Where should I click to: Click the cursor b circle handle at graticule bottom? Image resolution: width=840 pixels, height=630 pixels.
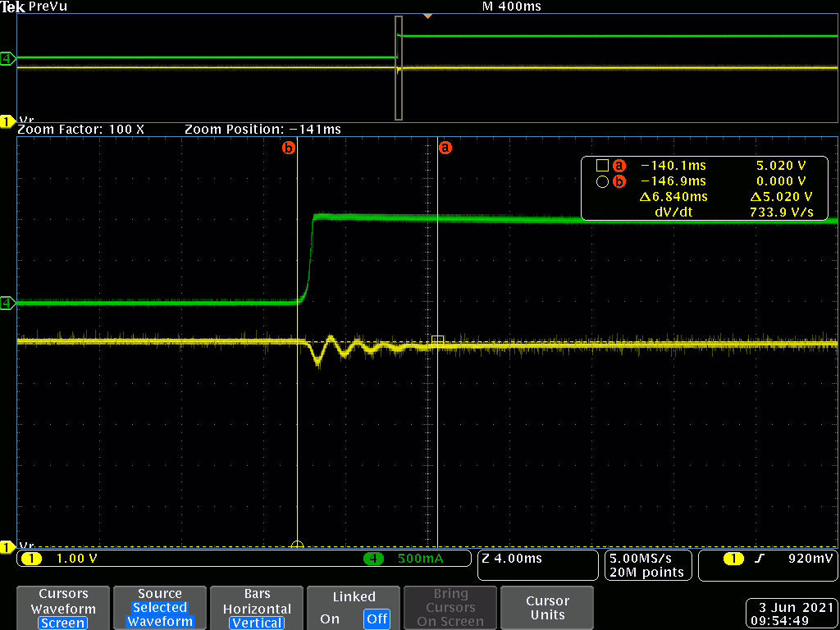tap(297, 546)
